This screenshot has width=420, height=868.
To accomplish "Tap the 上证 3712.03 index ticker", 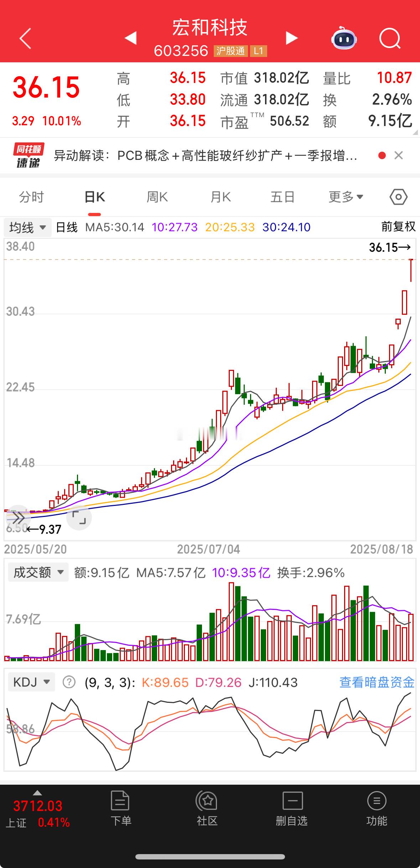I will [37, 814].
